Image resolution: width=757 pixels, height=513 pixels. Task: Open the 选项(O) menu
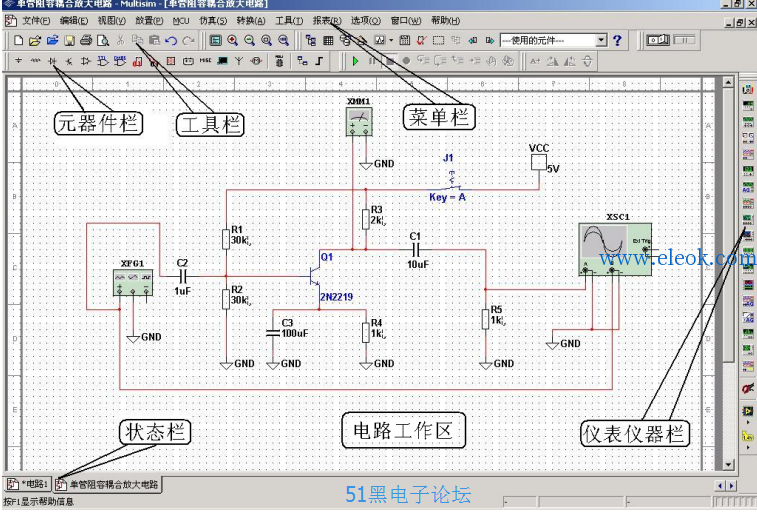366,21
